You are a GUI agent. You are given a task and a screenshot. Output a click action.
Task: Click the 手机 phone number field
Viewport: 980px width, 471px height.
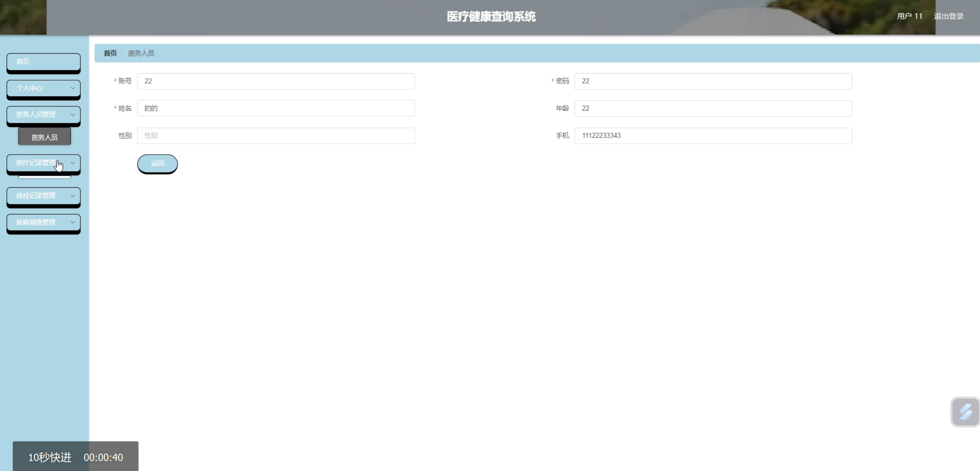[x=713, y=136]
